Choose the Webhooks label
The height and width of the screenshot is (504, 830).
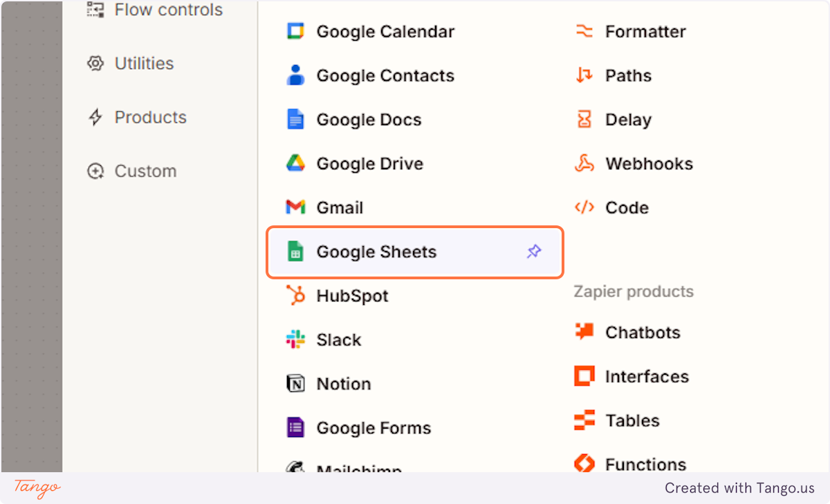(x=649, y=163)
